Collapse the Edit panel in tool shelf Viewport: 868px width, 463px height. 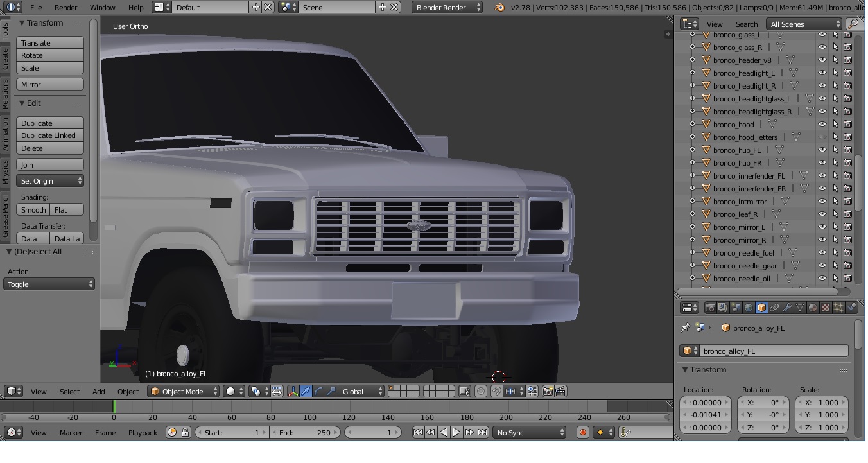(22, 103)
